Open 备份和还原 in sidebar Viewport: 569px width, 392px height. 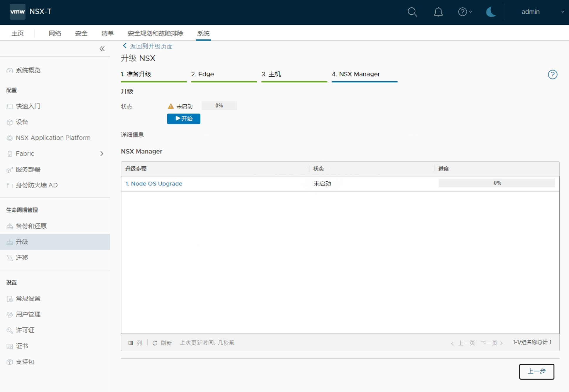coord(31,226)
